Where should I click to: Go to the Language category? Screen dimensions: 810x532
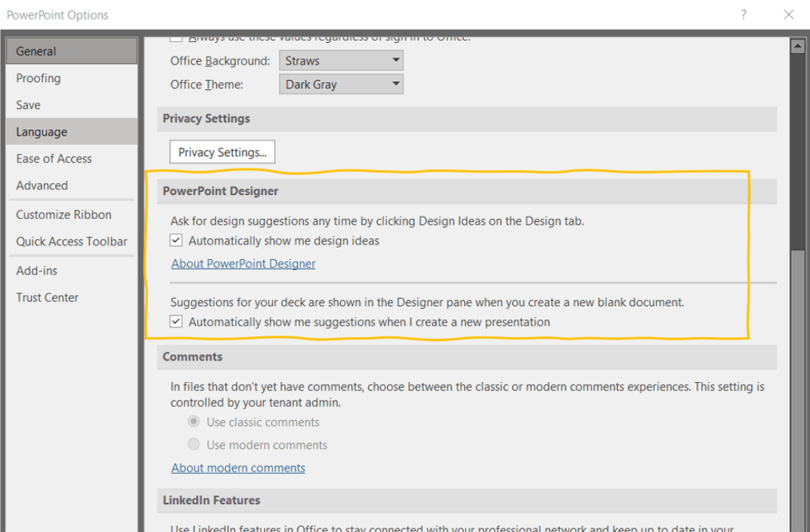41,132
